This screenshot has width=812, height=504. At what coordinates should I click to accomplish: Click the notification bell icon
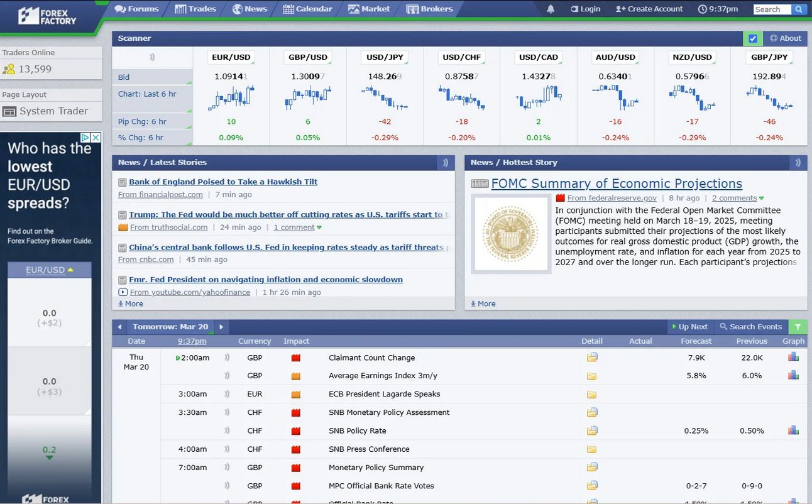tap(551, 9)
